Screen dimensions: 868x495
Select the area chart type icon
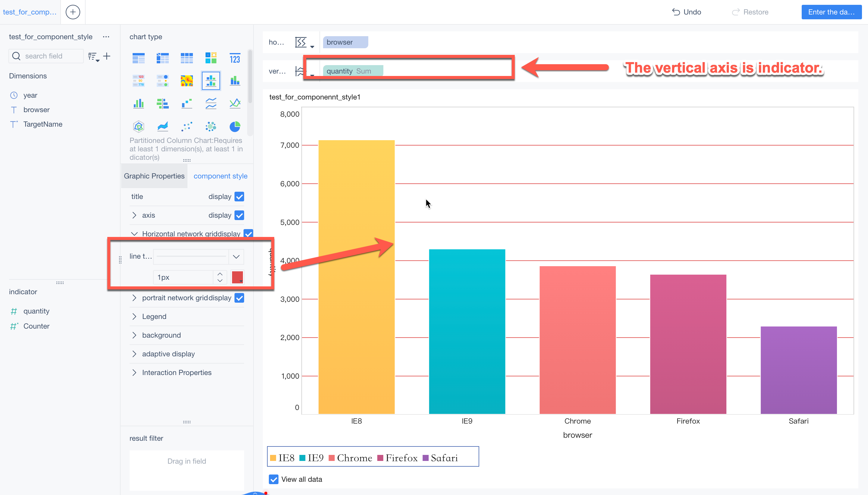tap(162, 127)
